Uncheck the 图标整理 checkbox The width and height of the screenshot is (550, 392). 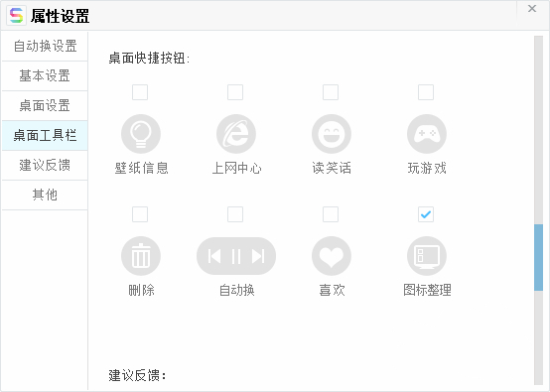pyautogui.click(x=426, y=214)
